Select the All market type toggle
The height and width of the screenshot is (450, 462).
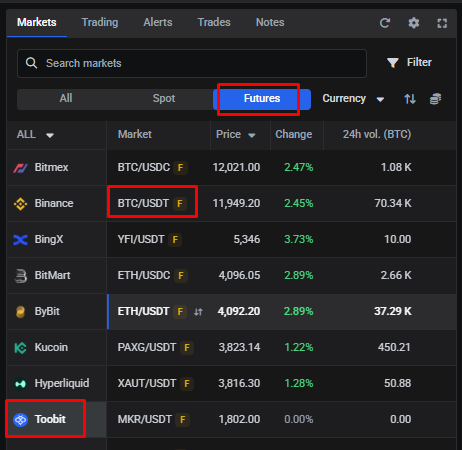[66, 98]
